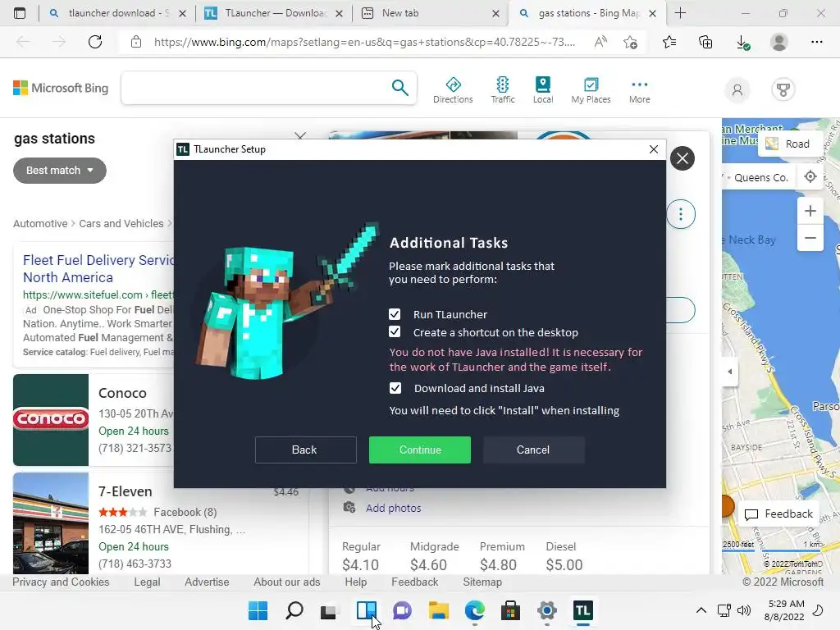The height and width of the screenshot is (630, 840).
Task: Open the Conoco logo thumbnail
Action: [x=51, y=419]
